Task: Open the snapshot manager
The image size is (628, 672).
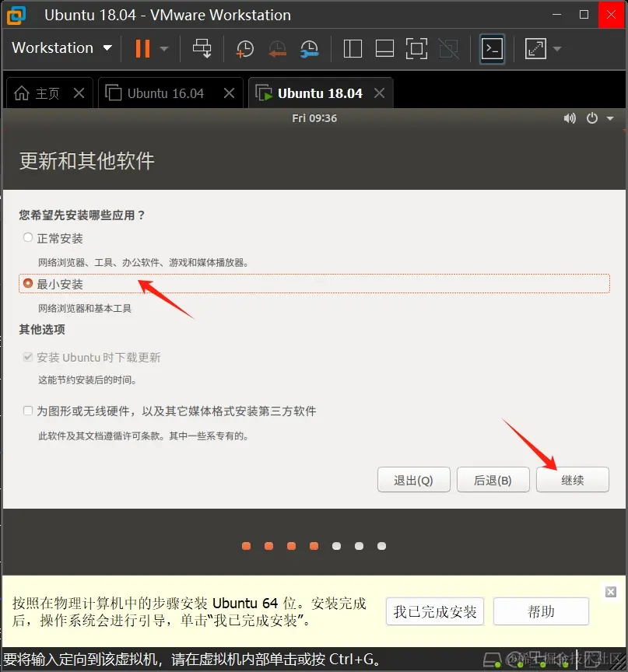Action: point(310,49)
